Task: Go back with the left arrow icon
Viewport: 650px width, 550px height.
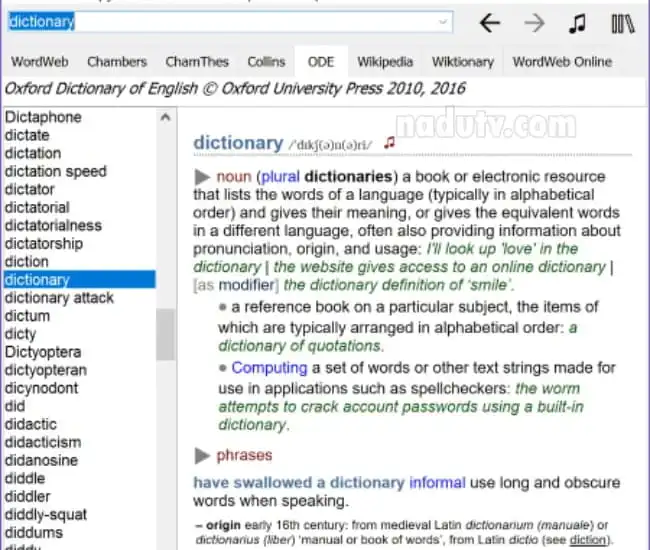Action: [x=490, y=23]
